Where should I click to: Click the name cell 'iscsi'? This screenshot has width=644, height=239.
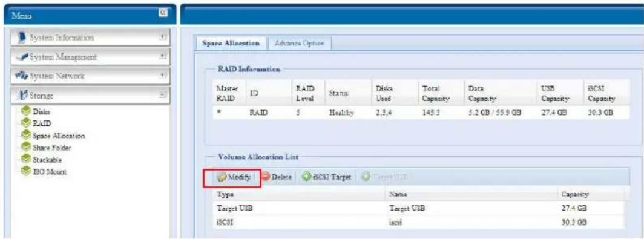click(395, 222)
